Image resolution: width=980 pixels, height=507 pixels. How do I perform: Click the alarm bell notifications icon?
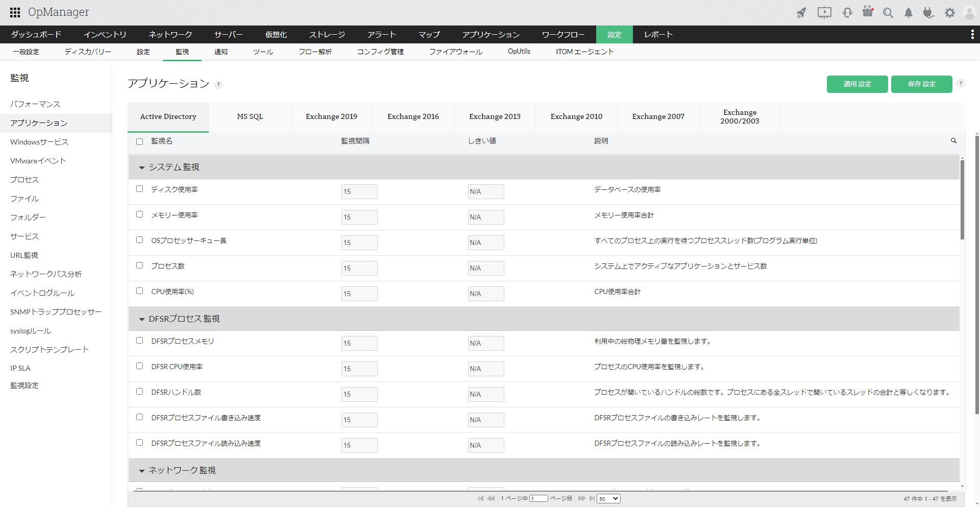pos(909,13)
